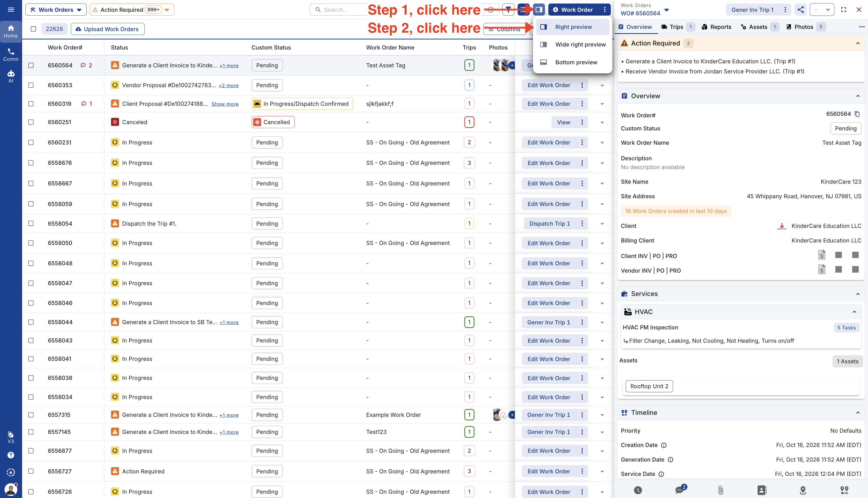868x498 pixels.
Task: Open the Work Orders module dropdown
Action: (56, 10)
